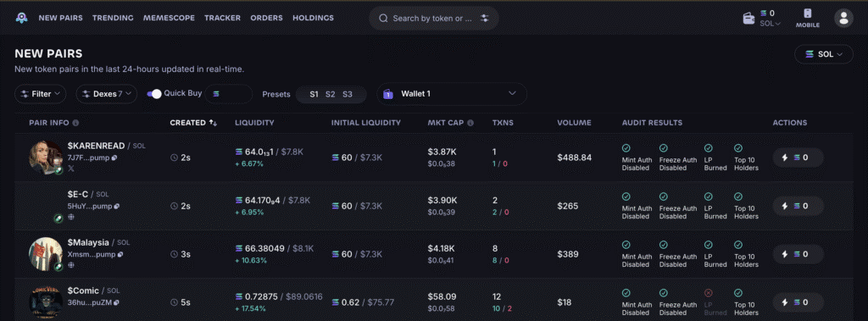The height and width of the screenshot is (321, 868).
Task: Open the Wallet 1 selector
Action: pyautogui.click(x=452, y=94)
